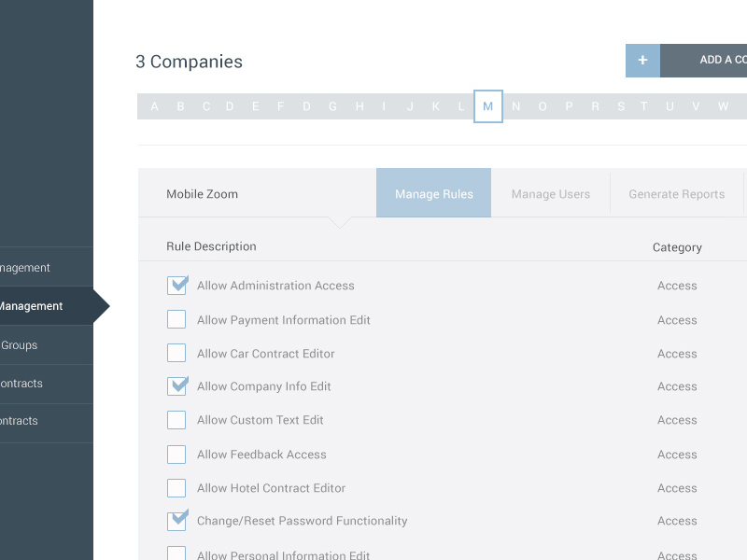
Task: Disable Allow Administration Access
Action: point(176,285)
